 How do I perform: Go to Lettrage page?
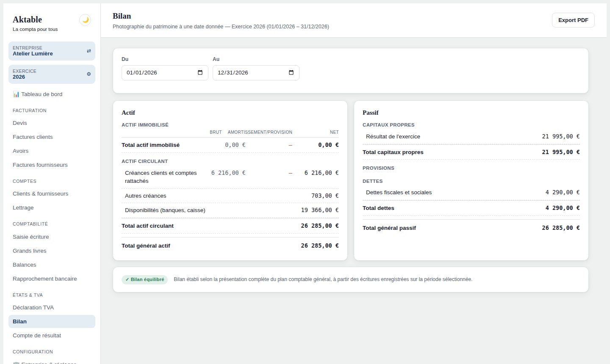click(52, 207)
